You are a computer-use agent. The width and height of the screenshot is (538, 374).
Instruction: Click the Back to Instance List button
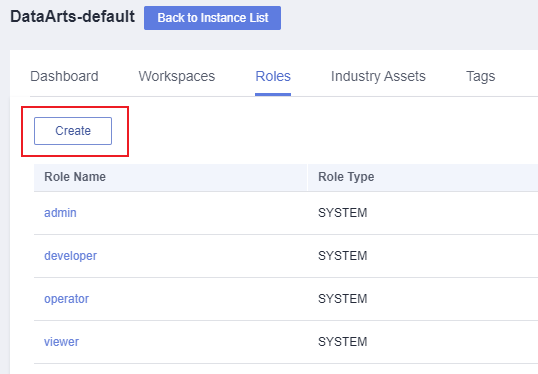pyautogui.click(x=212, y=18)
